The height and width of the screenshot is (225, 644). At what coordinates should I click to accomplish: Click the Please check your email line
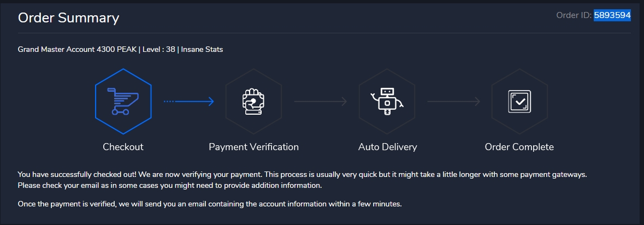(x=169, y=186)
